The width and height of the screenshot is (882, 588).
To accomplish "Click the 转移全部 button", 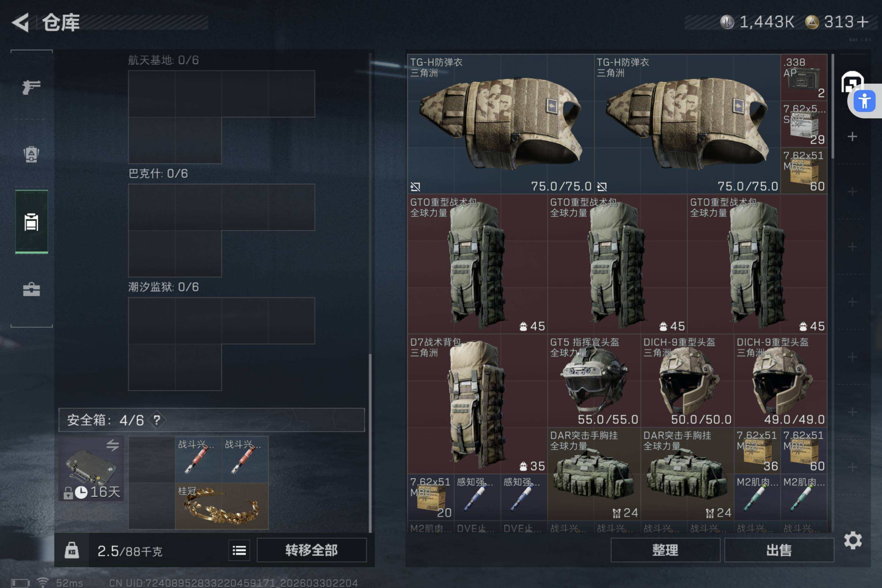I will point(312,550).
